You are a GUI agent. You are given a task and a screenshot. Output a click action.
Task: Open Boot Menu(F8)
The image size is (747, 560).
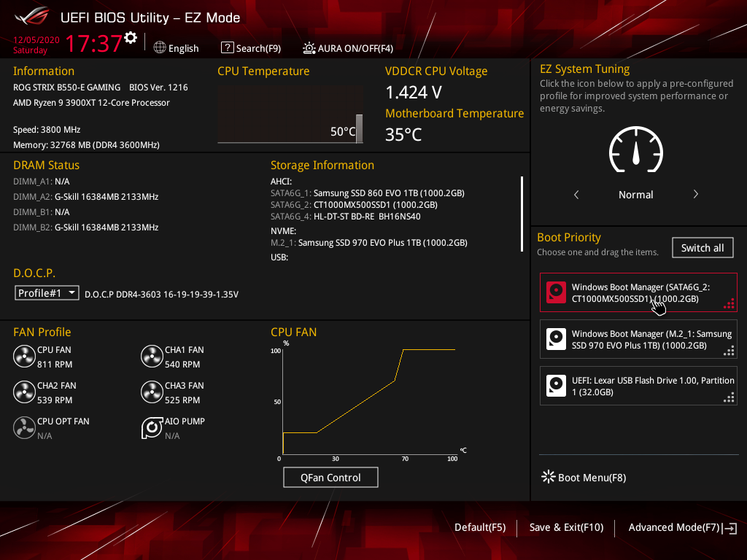[584, 477]
